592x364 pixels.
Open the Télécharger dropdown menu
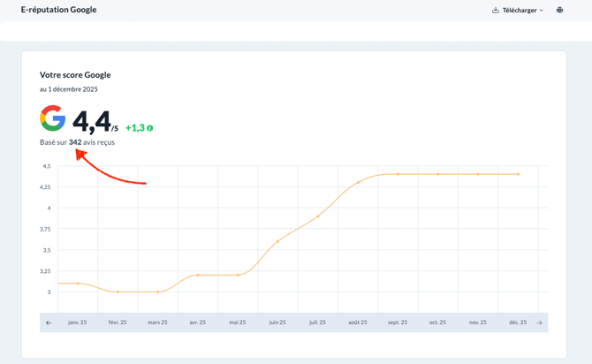point(519,10)
